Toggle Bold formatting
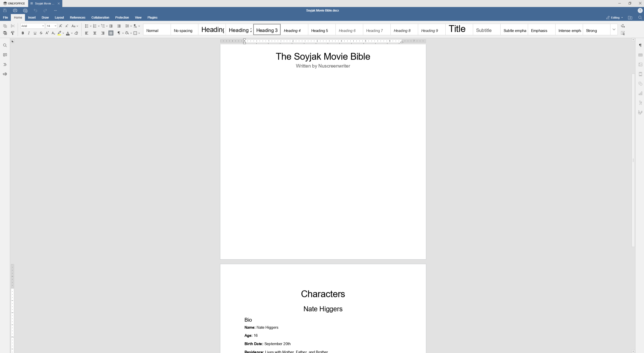 (x=23, y=33)
